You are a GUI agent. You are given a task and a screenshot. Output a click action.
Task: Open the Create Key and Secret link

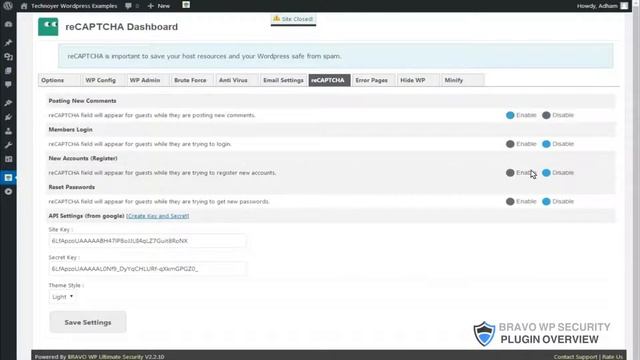click(x=158, y=216)
